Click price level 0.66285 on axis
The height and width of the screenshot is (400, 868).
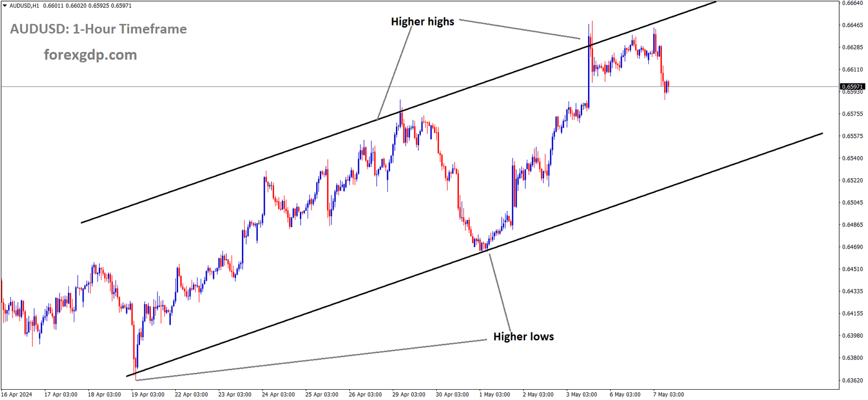(x=852, y=47)
